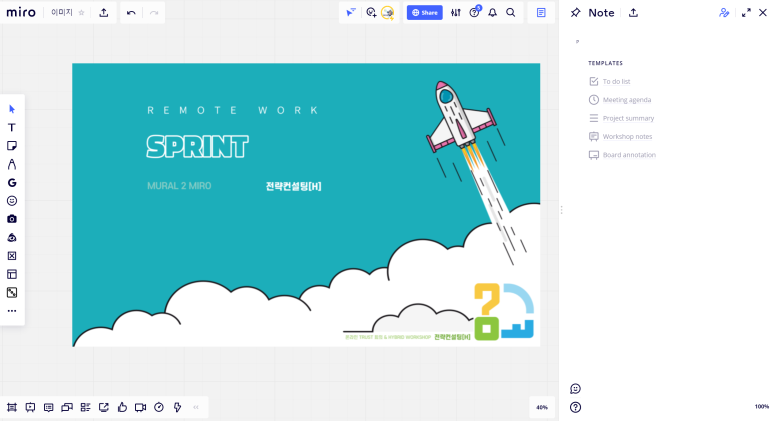This screenshot has width=773, height=421.
Task: Toggle the Notes panel icon
Action: pyautogui.click(x=541, y=12)
